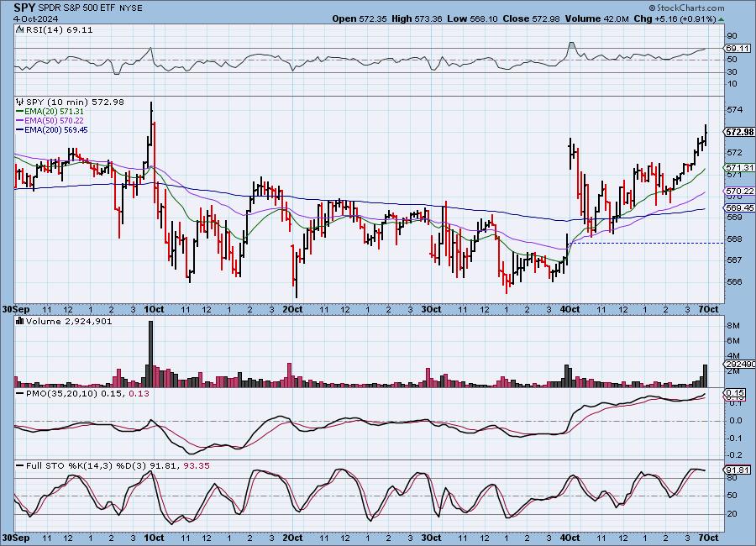The image size is (756, 546).
Task: Click the Chg +5.16 (+0.91%) text
Action: [x=675, y=18]
